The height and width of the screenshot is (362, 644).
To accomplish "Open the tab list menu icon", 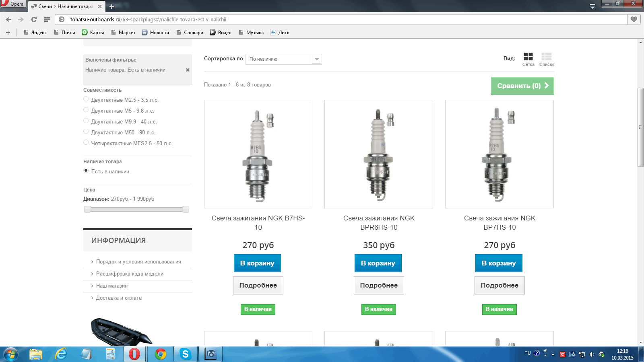I will click(592, 6).
